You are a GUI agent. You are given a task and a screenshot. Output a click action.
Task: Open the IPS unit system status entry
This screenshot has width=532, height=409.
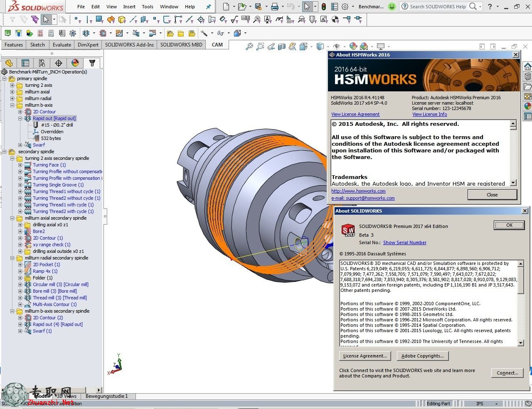[480, 404]
